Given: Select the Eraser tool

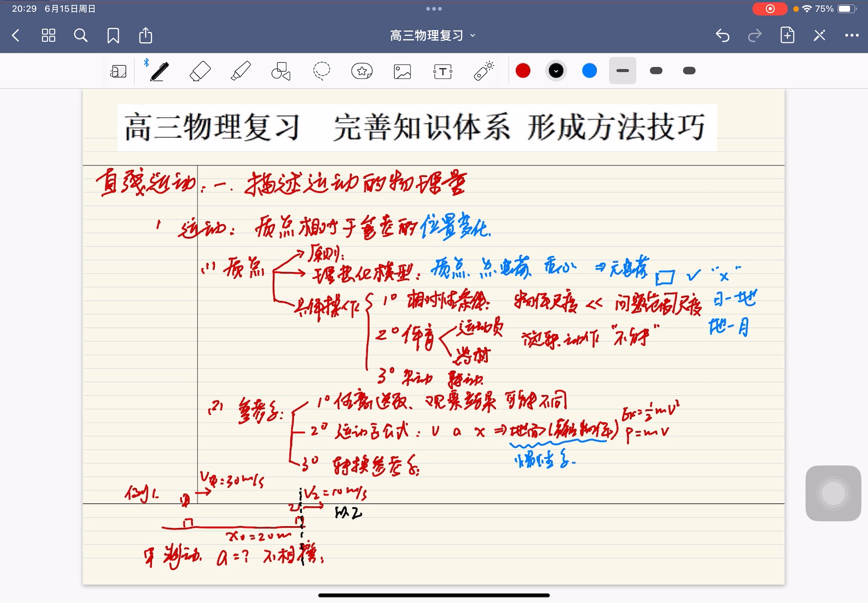Looking at the screenshot, I should tap(200, 71).
